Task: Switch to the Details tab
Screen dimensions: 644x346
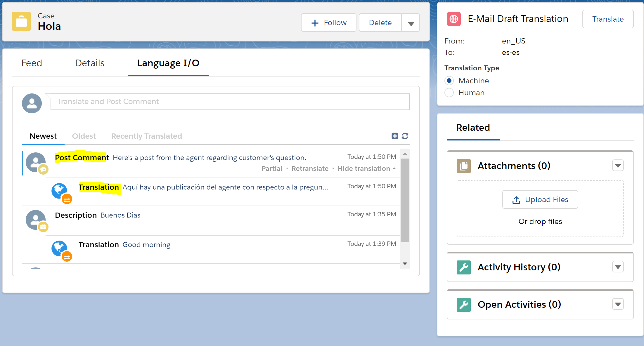Action: tap(90, 63)
